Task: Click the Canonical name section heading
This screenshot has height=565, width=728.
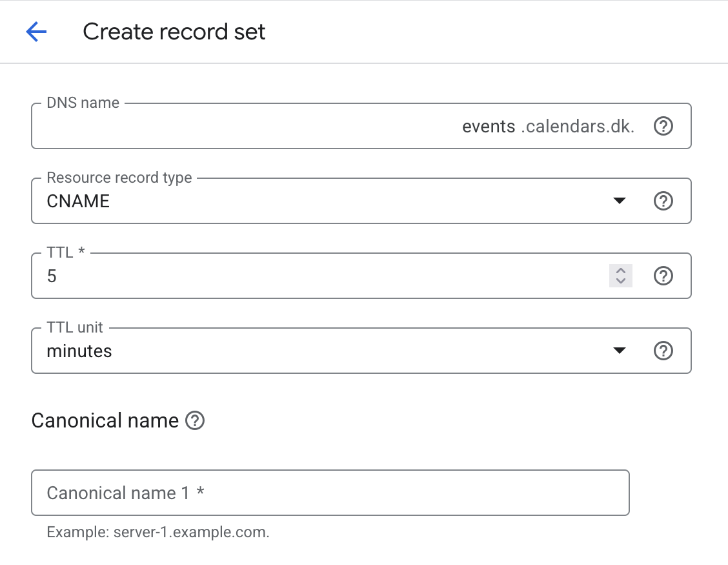Action: pyautogui.click(x=105, y=421)
